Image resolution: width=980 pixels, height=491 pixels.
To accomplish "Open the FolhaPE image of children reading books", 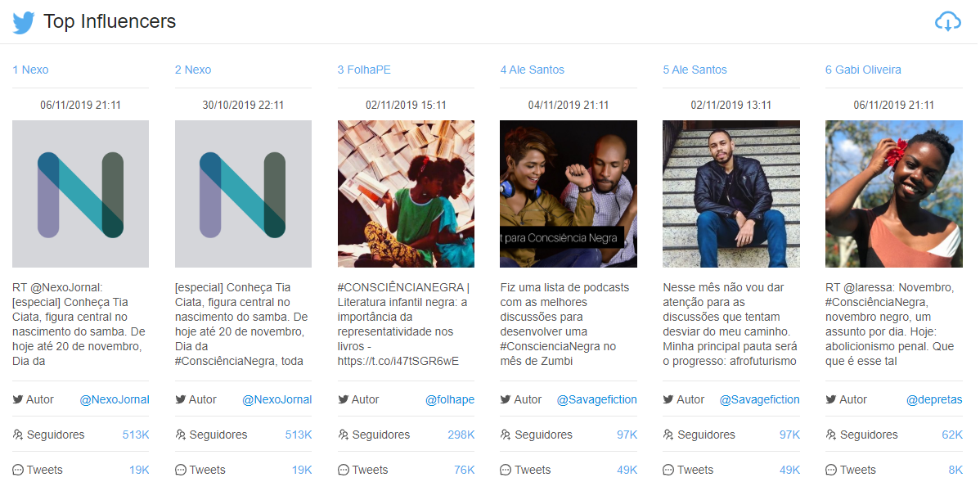I will tap(406, 194).
